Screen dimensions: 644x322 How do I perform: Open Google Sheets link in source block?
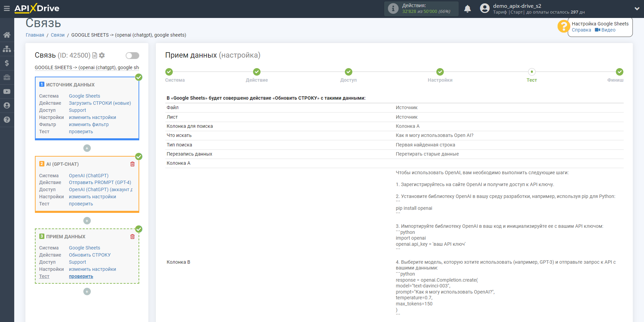85,96
